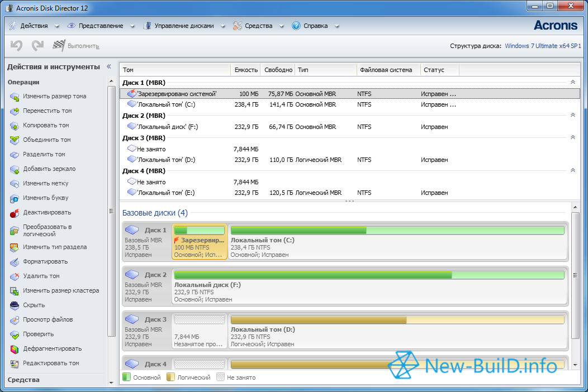Click the Deactivate icon (Деактивировать)
The height and width of the screenshot is (392, 588).
pyautogui.click(x=15, y=213)
